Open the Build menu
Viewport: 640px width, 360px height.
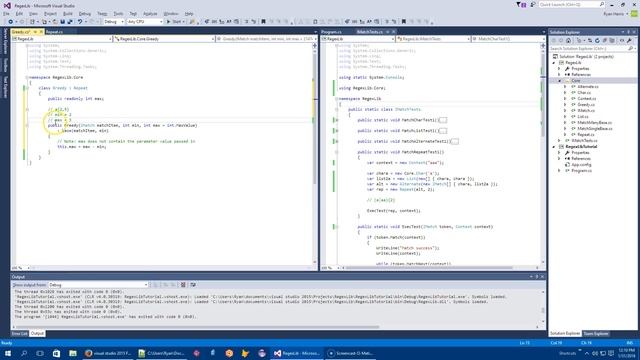point(68,14)
